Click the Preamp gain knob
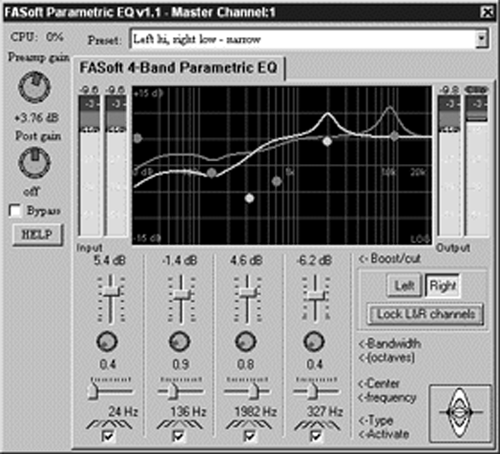This screenshot has height=454, width=500. click(34, 87)
